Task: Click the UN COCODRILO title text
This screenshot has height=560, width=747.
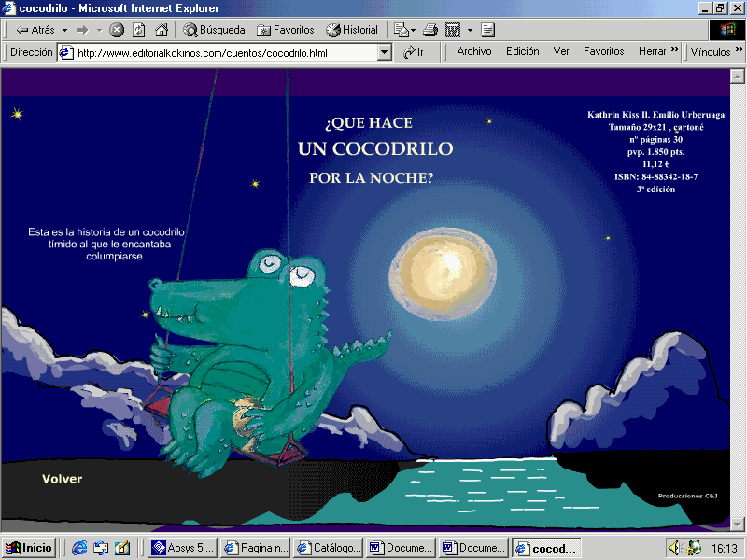Action: click(x=375, y=148)
